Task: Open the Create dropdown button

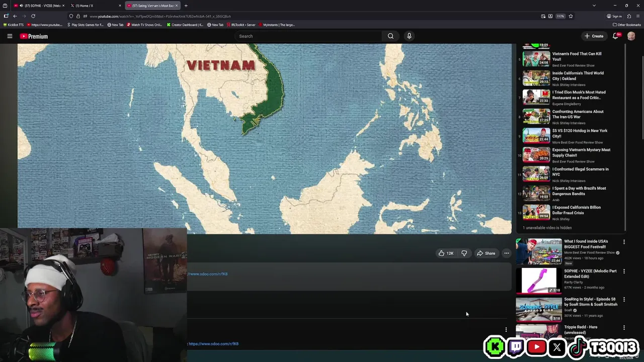Action: [594, 36]
